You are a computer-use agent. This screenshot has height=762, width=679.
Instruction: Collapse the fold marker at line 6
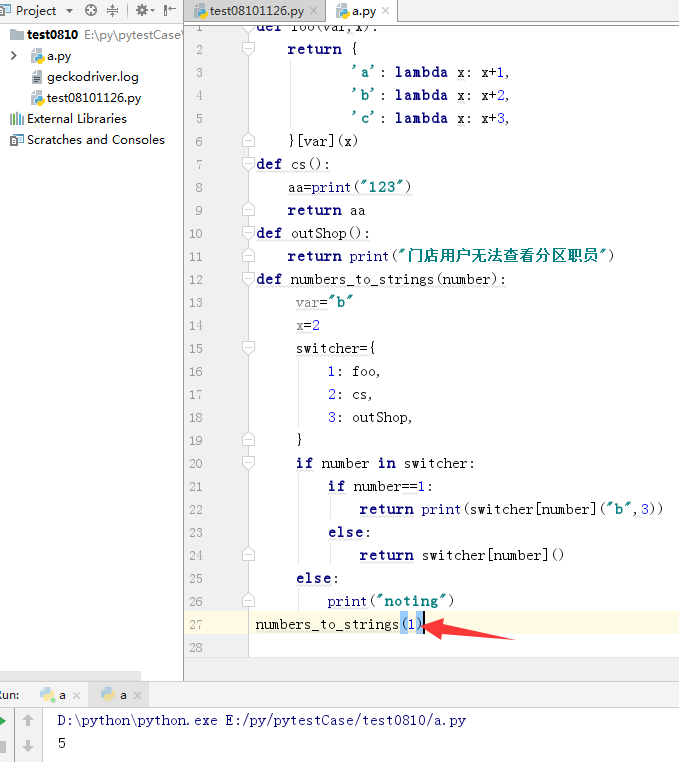pos(248,141)
